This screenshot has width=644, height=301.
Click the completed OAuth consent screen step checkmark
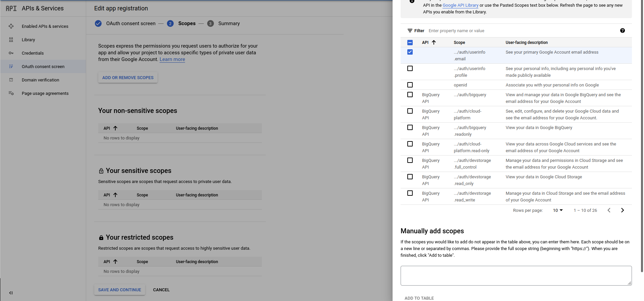[98, 23]
